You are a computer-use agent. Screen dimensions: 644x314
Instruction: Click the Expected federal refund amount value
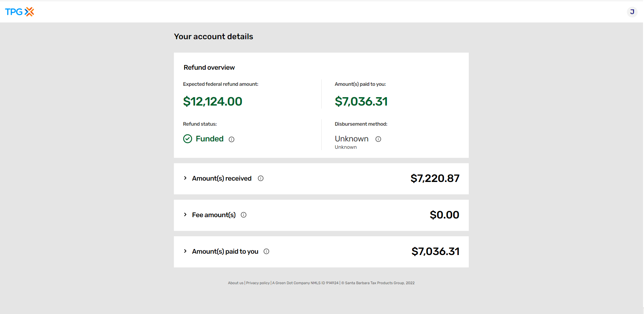(x=212, y=101)
